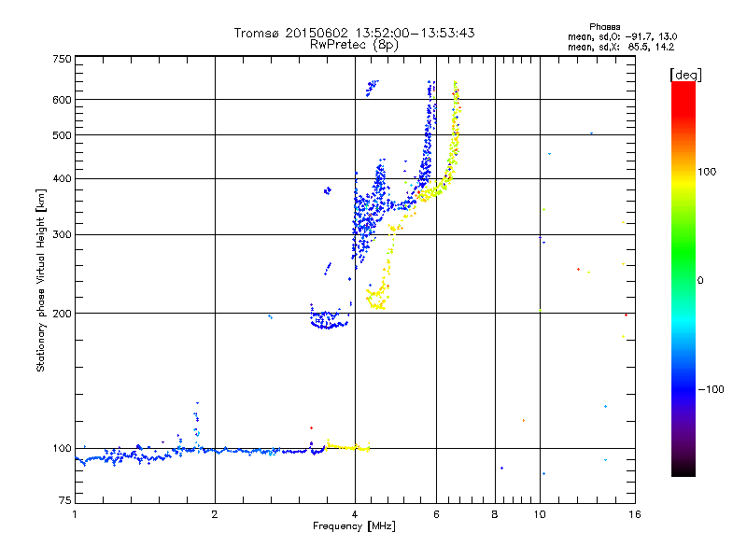This screenshot has height=560, width=747.
Task: Click the colorbar label "0"
Action: tap(700, 281)
